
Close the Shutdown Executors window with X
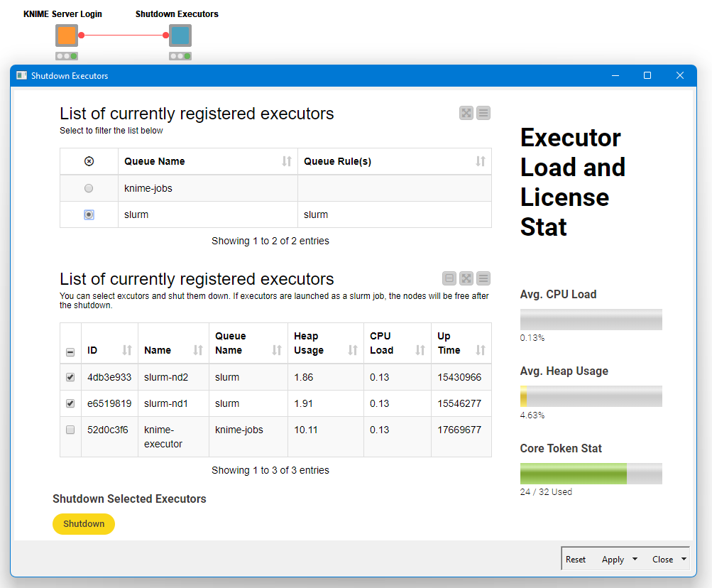680,75
